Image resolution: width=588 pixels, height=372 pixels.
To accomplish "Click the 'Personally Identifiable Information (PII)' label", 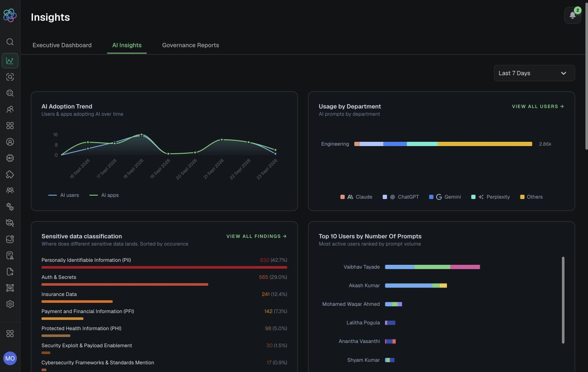I will pyautogui.click(x=86, y=260).
